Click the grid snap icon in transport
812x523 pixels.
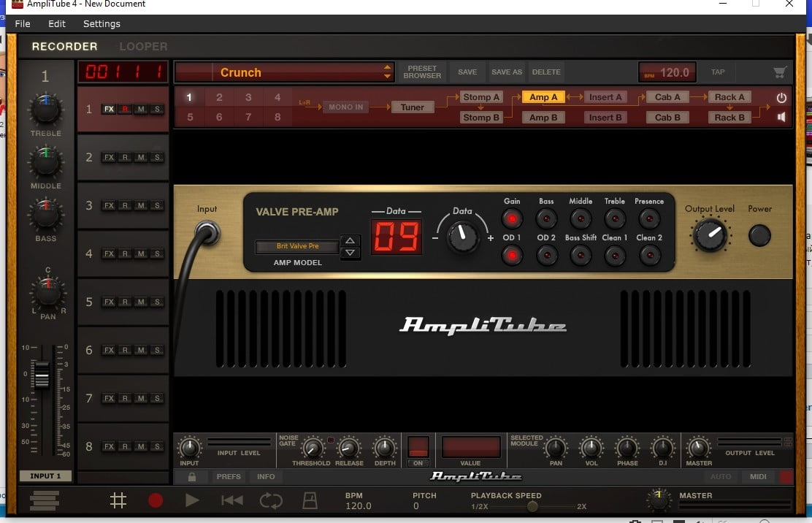pyautogui.click(x=118, y=500)
